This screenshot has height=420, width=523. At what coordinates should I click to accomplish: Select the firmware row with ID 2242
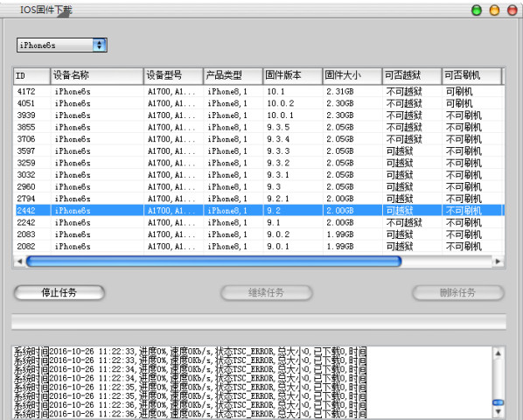[259, 222]
